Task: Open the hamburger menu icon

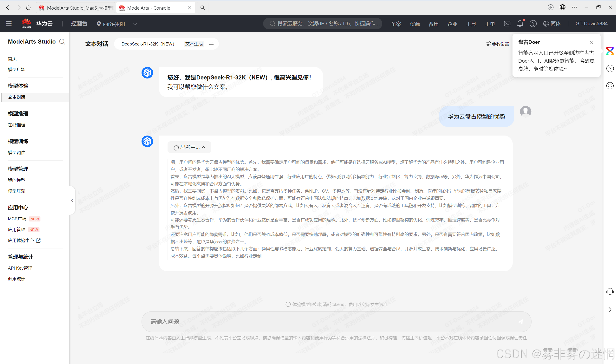Action: (x=9, y=24)
